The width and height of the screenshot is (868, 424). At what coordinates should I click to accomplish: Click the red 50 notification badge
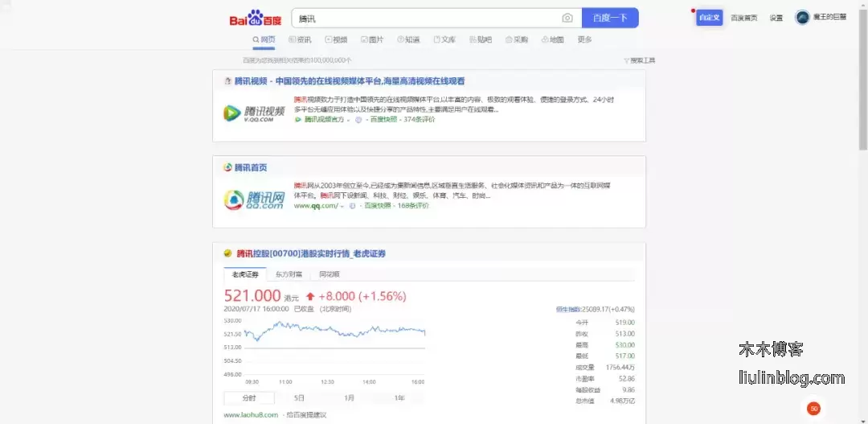[x=813, y=409]
